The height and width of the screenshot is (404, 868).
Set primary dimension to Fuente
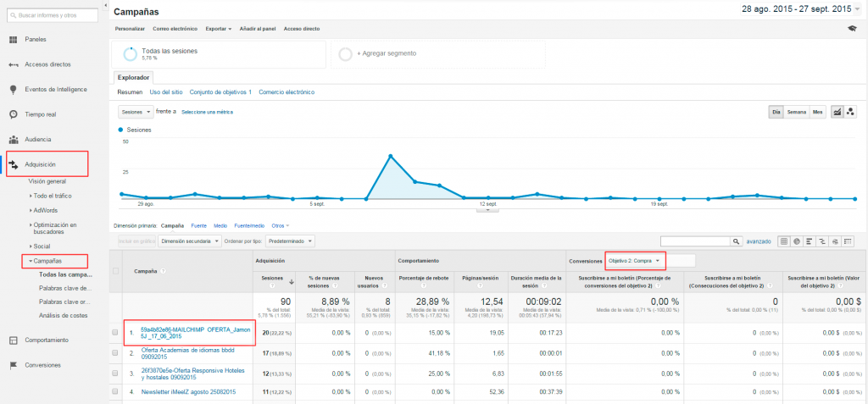click(x=198, y=226)
